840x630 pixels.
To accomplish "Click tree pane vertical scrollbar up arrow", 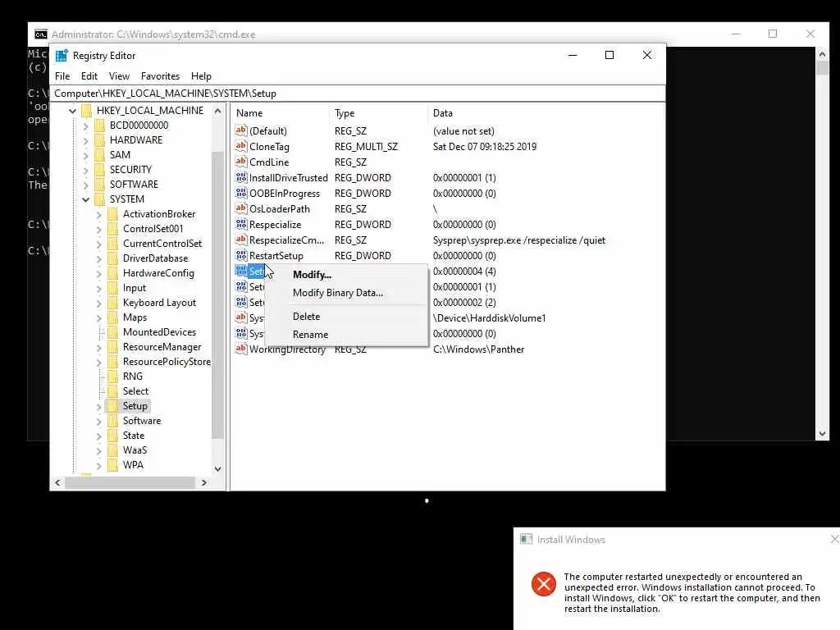I will click(x=218, y=111).
